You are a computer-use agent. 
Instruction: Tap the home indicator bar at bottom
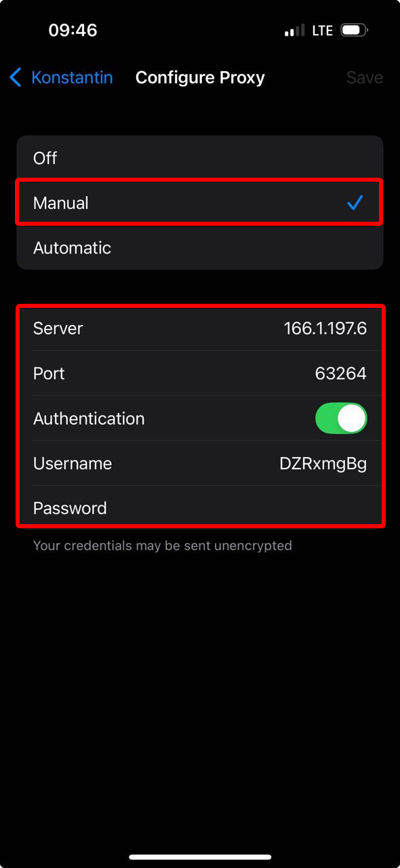point(200,857)
